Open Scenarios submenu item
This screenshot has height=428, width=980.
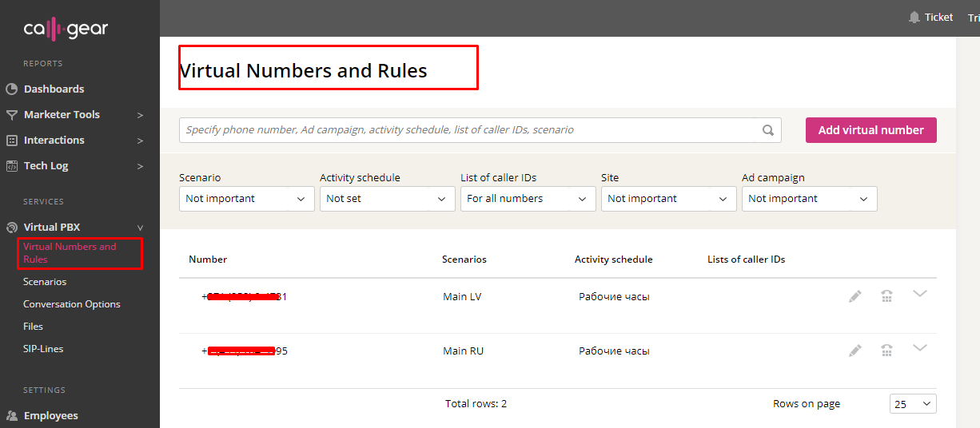pyautogui.click(x=45, y=282)
